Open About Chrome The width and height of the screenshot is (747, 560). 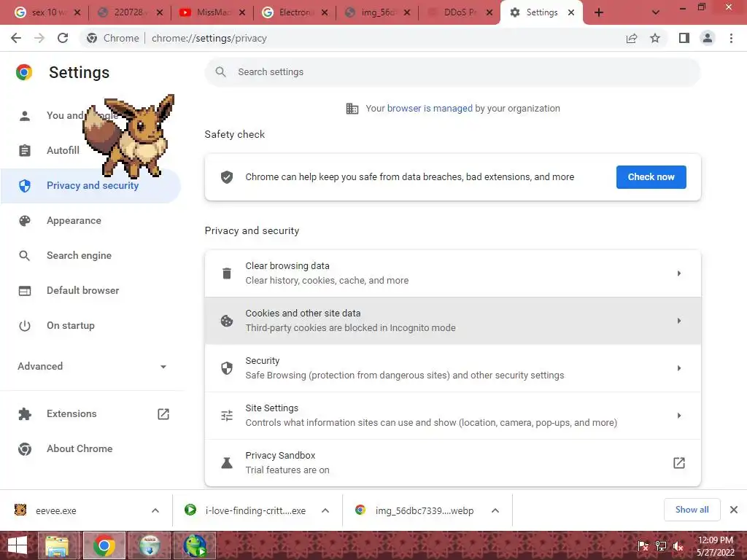(x=80, y=448)
